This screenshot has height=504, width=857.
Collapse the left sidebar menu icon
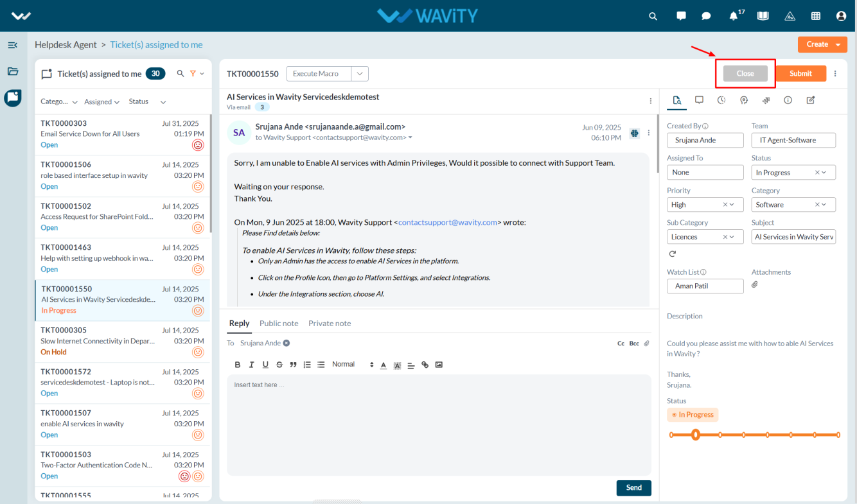[x=12, y=45]
